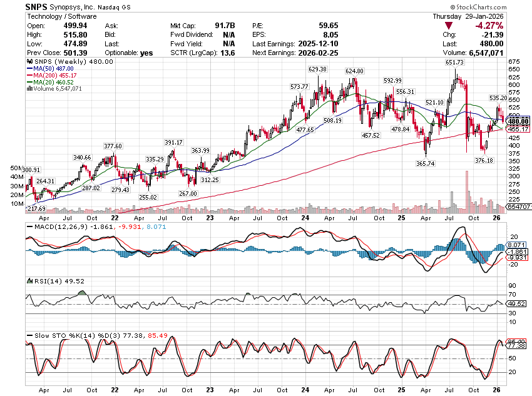The height and width of the screenshot is (396, 532).
Task: Click the Volume legend bars icon
Action: point(29,89)
